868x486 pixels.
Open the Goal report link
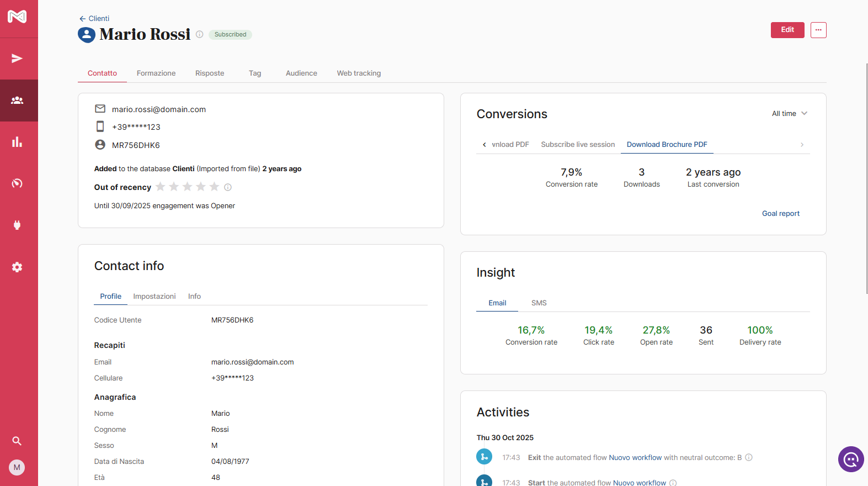tap(780, 214)
